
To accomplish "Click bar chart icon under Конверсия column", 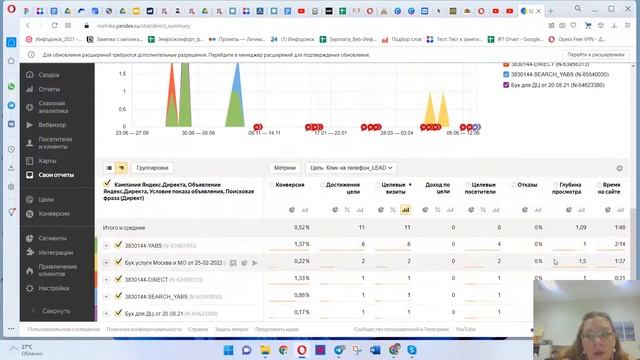I will [304, 210].
